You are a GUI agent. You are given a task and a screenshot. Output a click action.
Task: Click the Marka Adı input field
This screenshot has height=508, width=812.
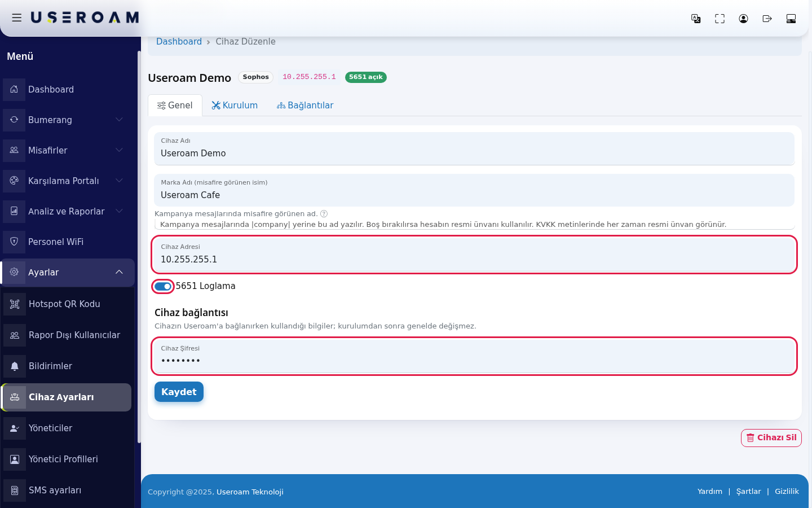point(474,191)
